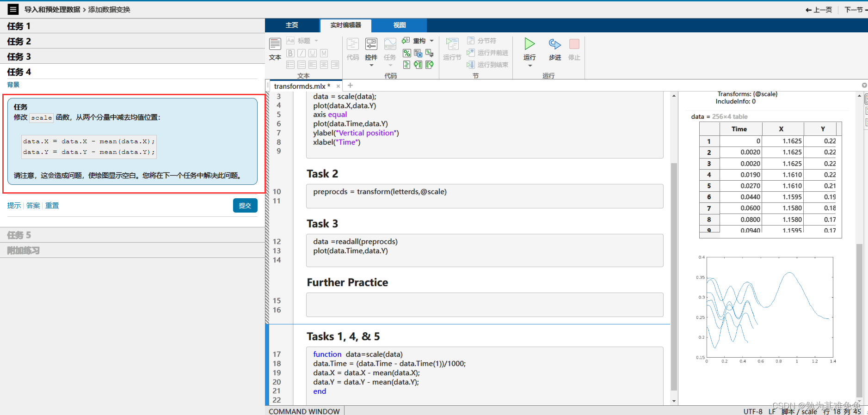
Task: Collapse 任务 4 section
Action: click(x=132, y=72)
